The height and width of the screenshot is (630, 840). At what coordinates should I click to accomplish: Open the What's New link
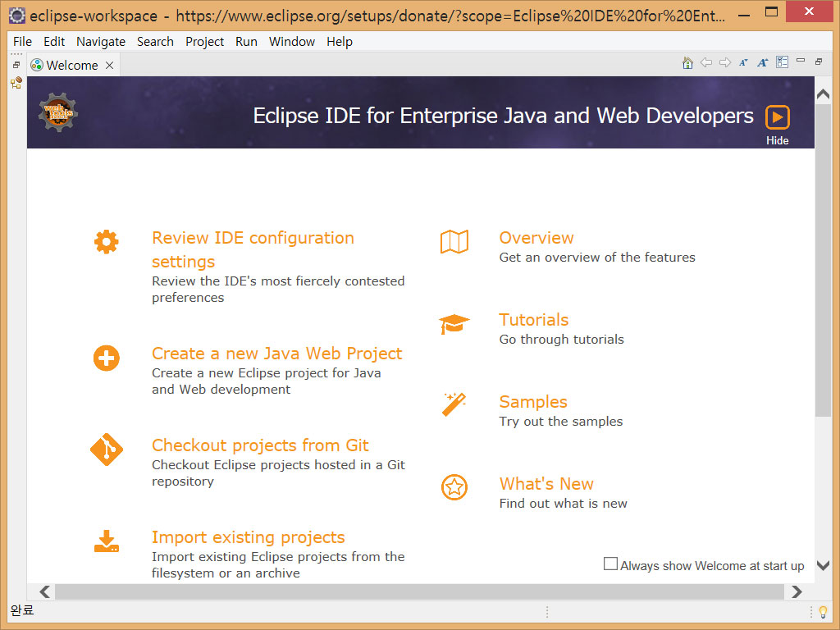[x=546, y=484]
